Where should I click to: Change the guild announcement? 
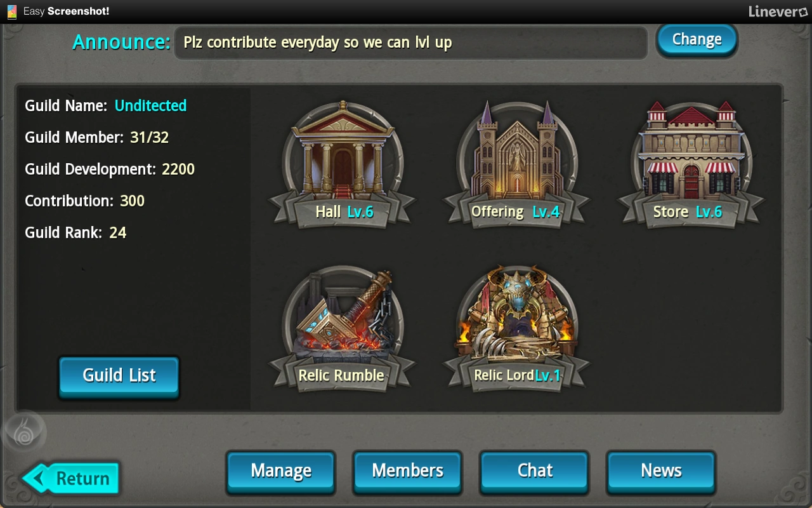pyautogui.click(x=697, y=40)
